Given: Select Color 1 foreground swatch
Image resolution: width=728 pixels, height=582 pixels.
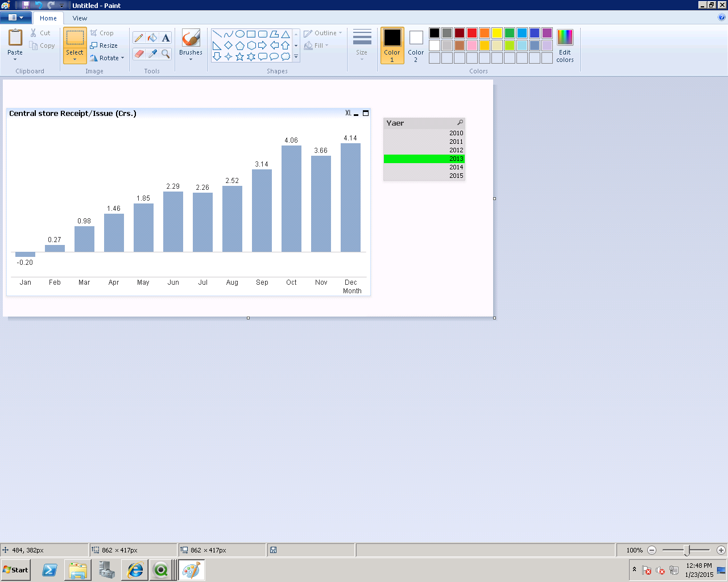Looking at the screenshot, I should click(x=392, y=45).
